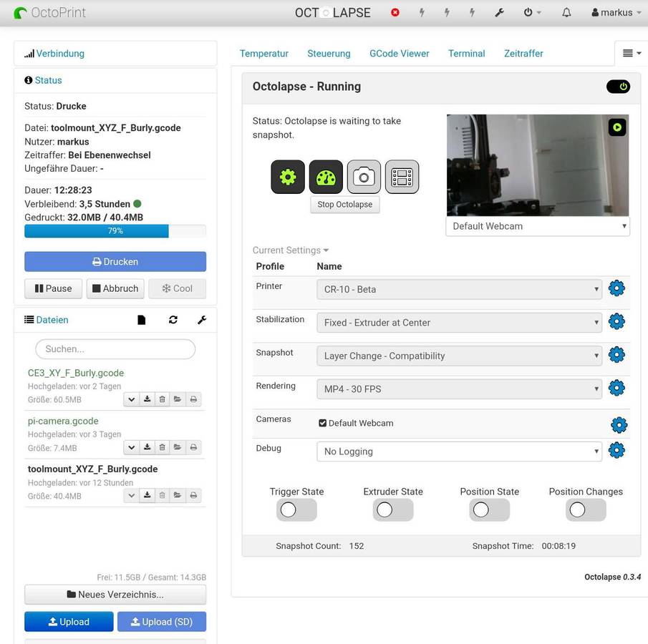Enable the Trigger State toggle

(x=296, y=509)
